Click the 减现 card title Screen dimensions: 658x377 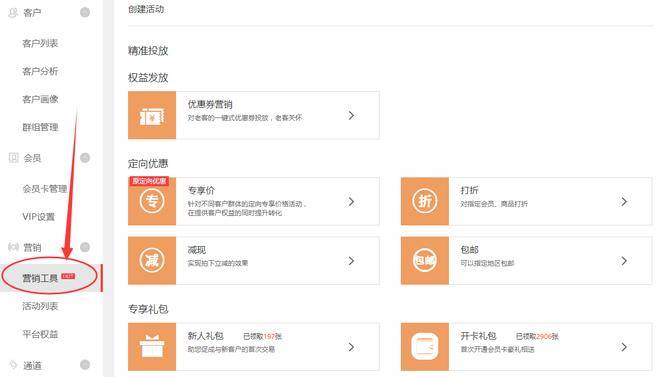coord(197,250)
